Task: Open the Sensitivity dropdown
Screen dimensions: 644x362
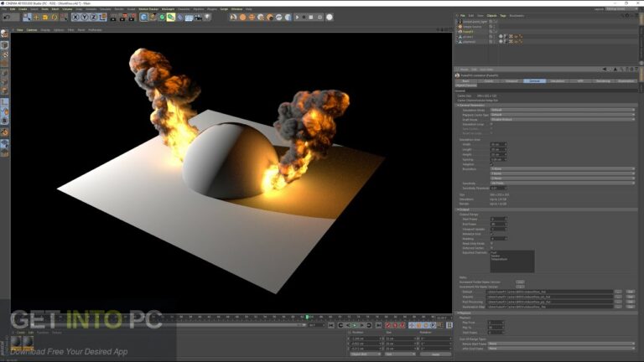Action: pyautogui.click(x=563, y=183)
